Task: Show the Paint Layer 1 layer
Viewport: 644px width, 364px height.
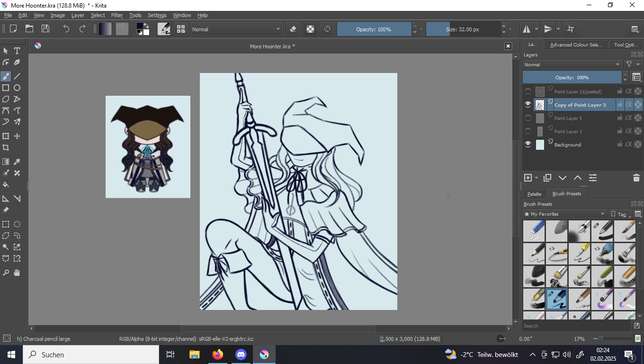Action: pyautogui.click(x=528, y=131)
